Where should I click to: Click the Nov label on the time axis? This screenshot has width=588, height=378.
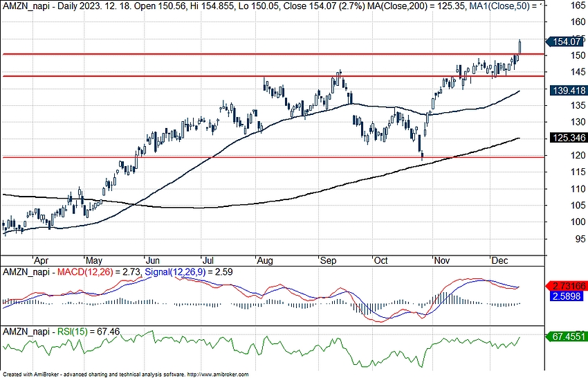(442, 260)
